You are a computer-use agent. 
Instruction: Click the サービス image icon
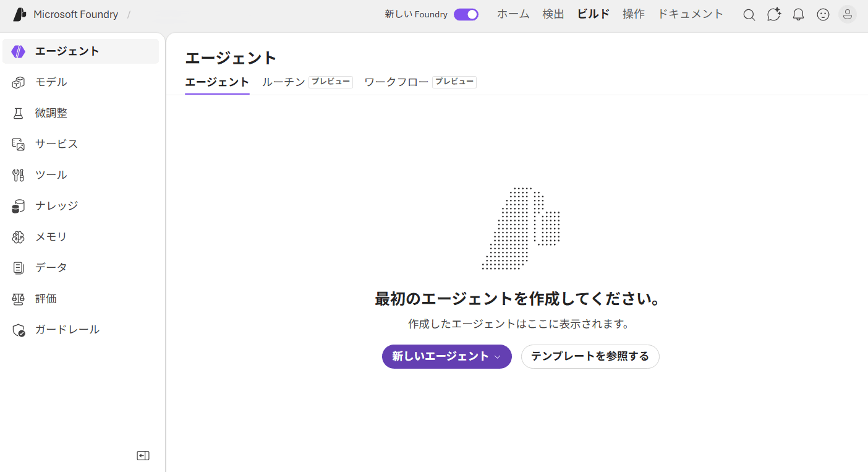click(x=19, y=144)
